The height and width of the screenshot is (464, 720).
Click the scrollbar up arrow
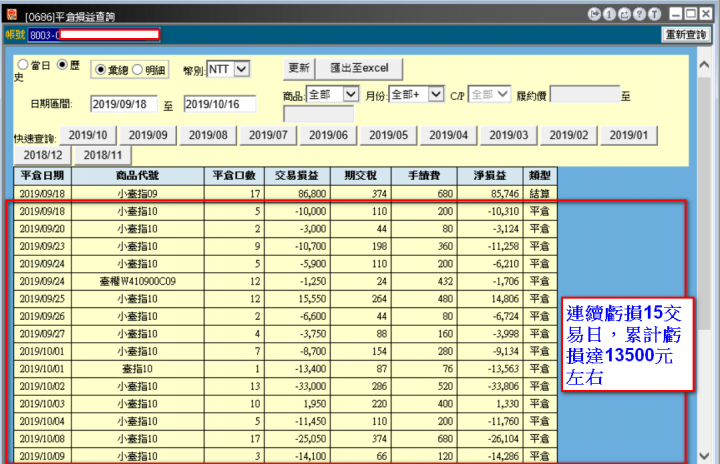(704, 65)
